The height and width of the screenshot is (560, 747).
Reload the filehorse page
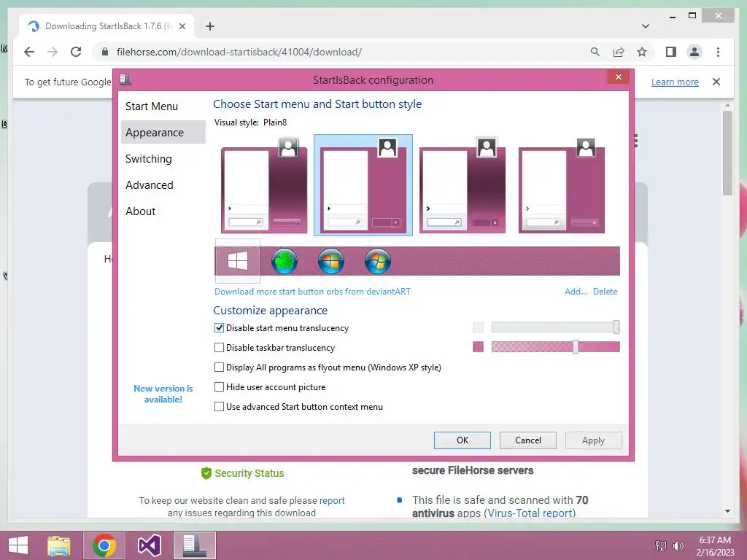[x=76, y=52]
